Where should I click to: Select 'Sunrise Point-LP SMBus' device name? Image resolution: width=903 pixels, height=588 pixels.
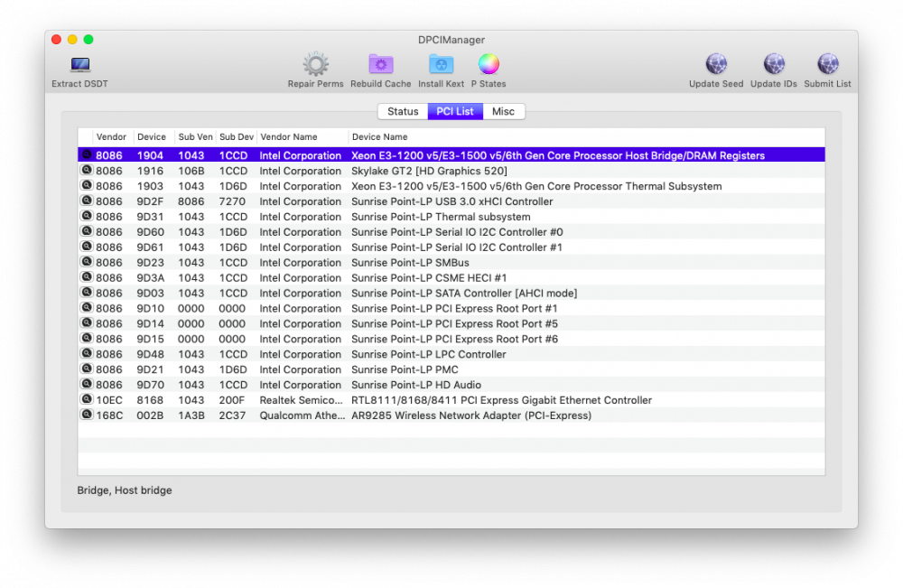pos(410,263)
